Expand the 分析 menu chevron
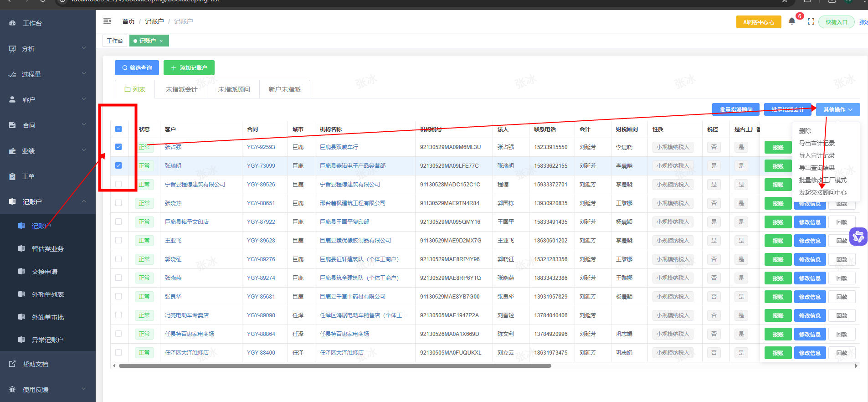868x402 pixels. [x=84, y=48]
